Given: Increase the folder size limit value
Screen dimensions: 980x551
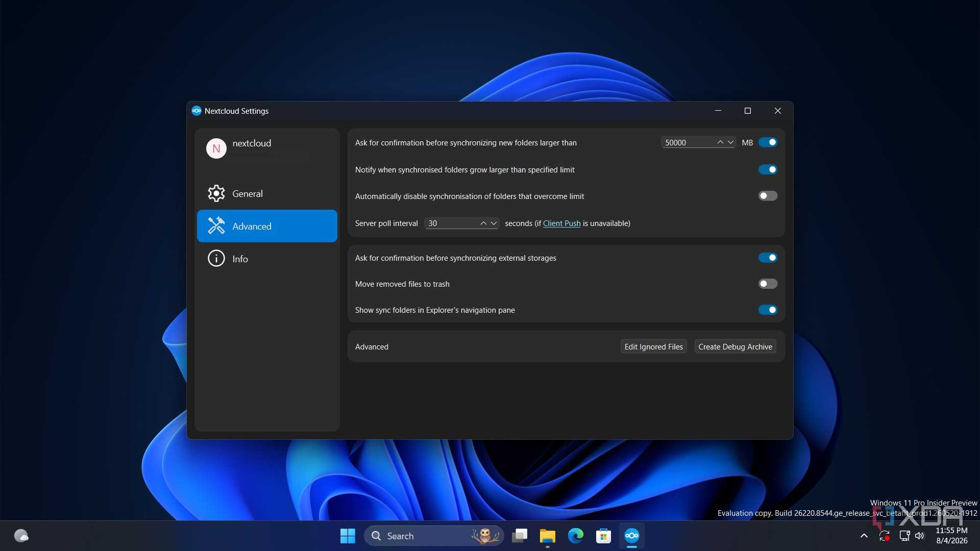Looking at the screenshot, I should pyautogui.click(x=720, y=142).
